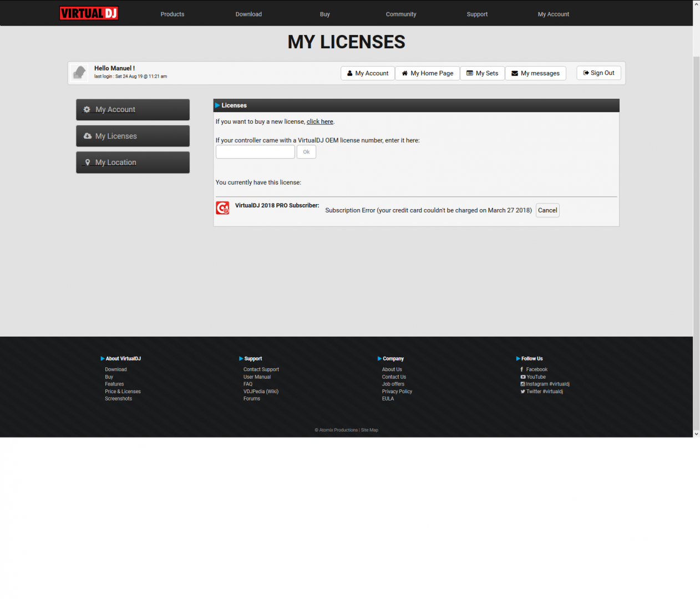
Task: Open Buy menu in top navigation
Action: pos(325,14)
